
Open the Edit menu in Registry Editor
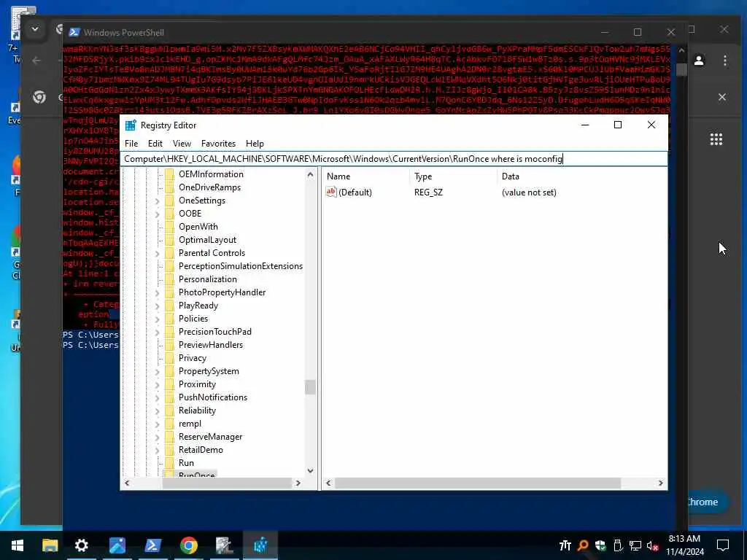point(155,144)
